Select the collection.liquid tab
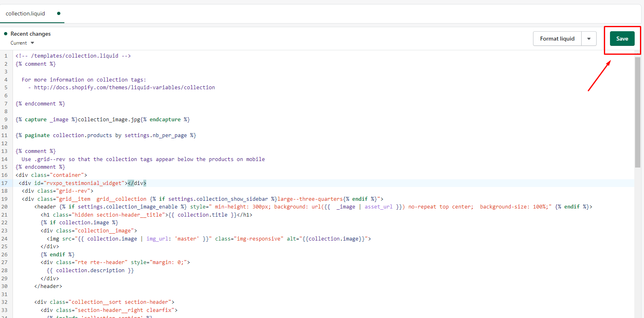644x318 pixels. click(x=26, y=13)
